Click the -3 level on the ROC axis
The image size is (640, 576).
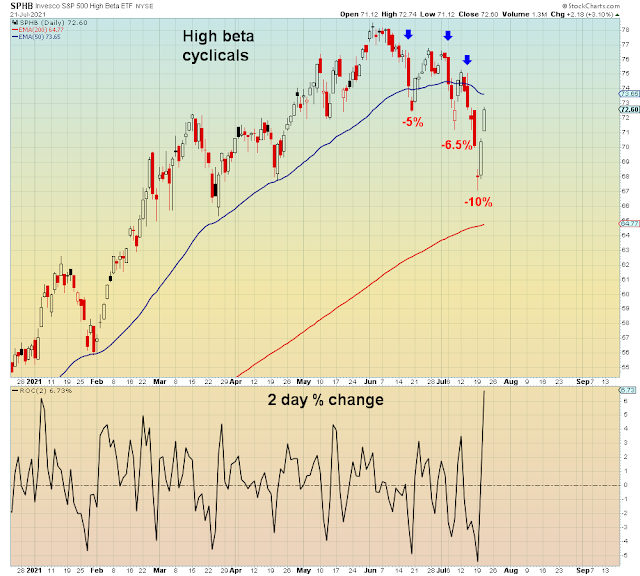[x=624, y=527]
